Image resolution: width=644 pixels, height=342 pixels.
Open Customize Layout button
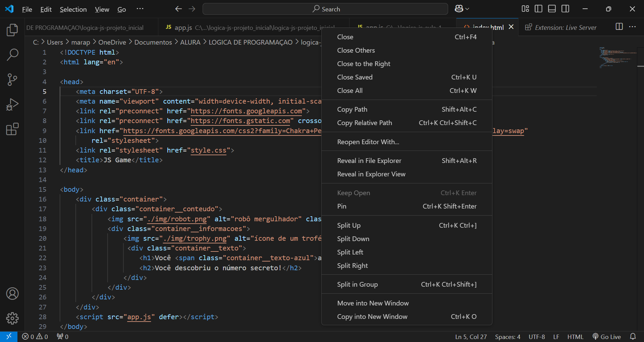(x=525, y=9)
